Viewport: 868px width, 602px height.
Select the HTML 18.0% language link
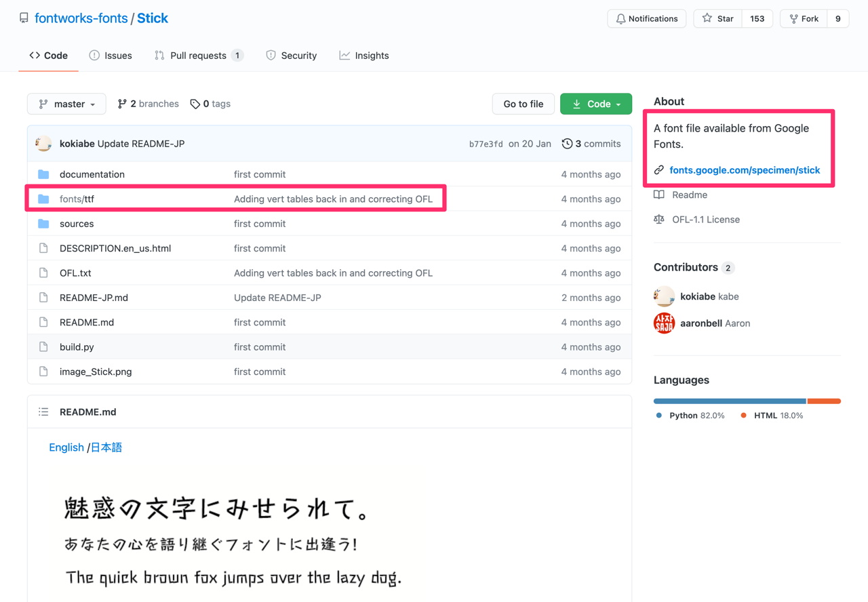(772, 416)
